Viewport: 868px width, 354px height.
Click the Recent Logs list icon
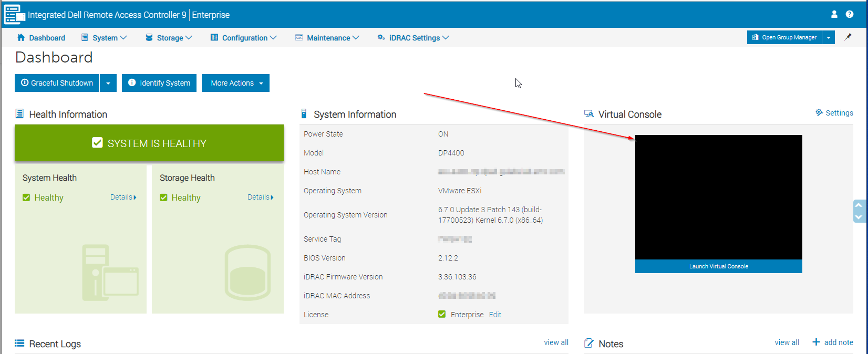coord(19,343)
